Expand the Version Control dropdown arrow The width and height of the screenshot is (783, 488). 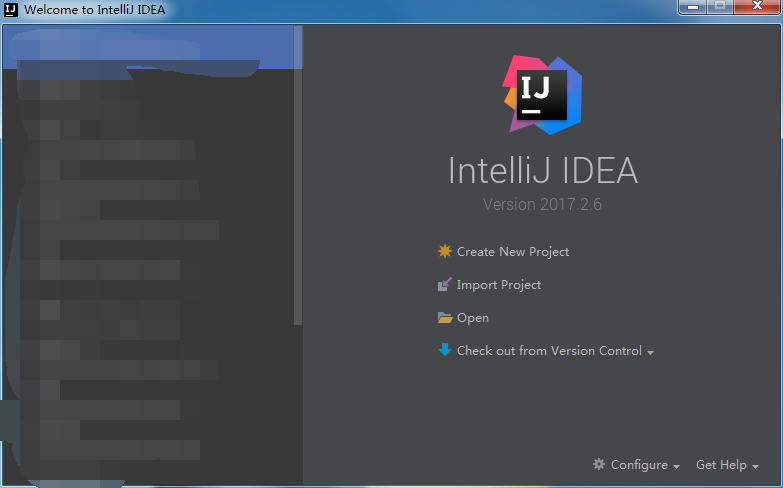pos(650,353)
